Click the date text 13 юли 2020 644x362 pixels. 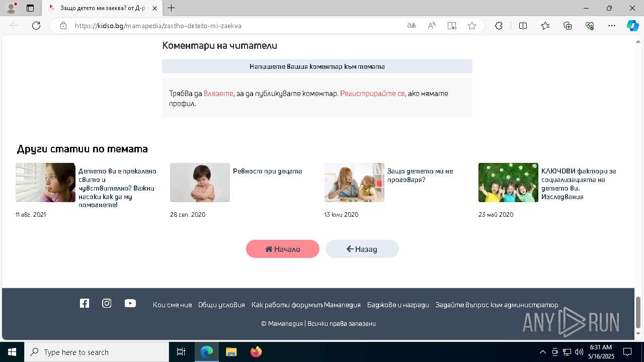(x=341, y=215)
